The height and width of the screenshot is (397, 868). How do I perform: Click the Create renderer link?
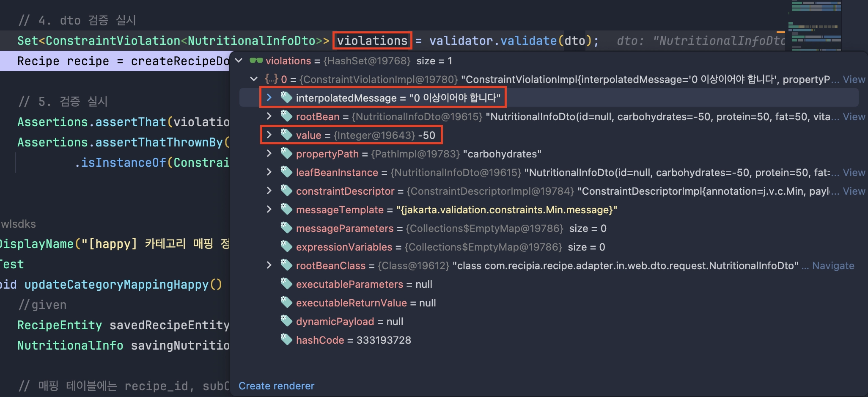point(276,386)
